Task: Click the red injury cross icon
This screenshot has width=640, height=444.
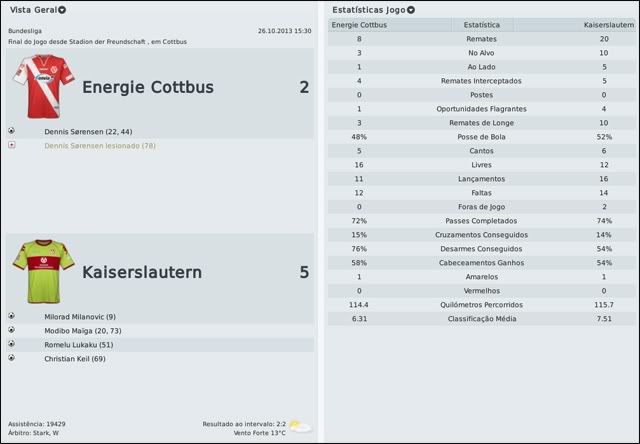Action: 11,145
